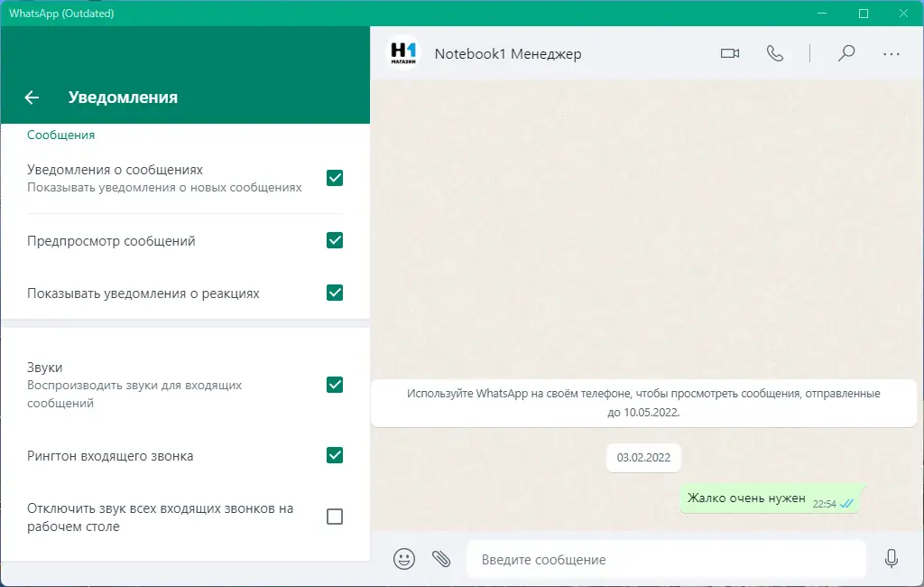The height and width of the screenshot is (587, 924).
Task: Uncheck Уведомления о сообщениях checkbox
Action: [x=335, y=178]
